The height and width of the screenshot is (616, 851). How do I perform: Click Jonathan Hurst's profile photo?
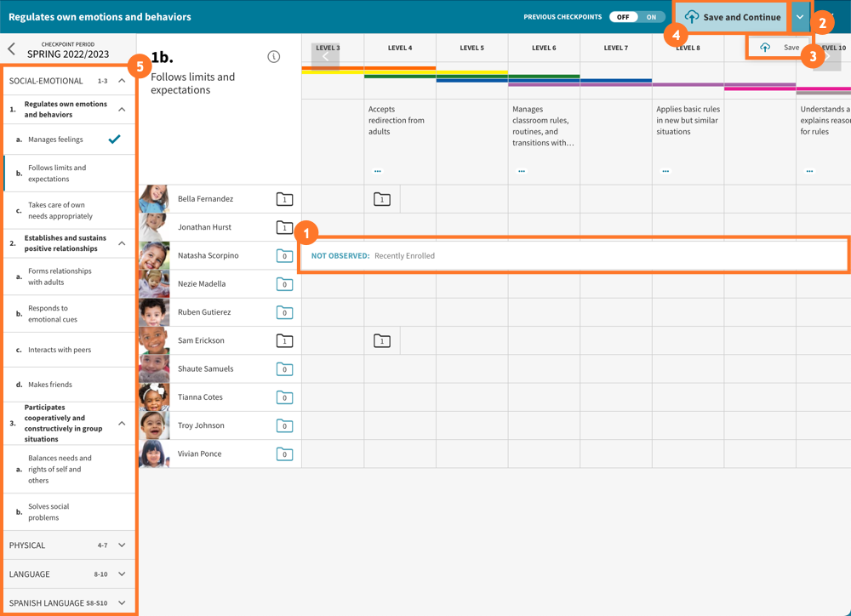tap(154, 227)
